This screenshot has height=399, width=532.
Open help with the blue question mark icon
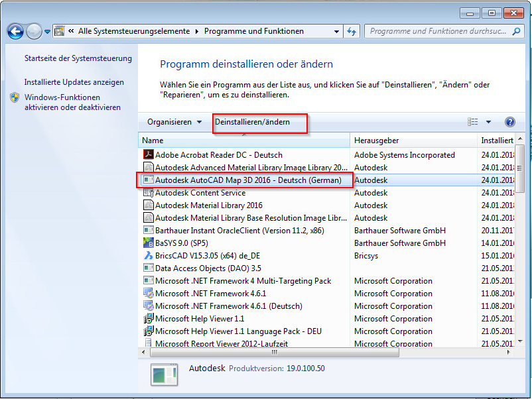509,122
